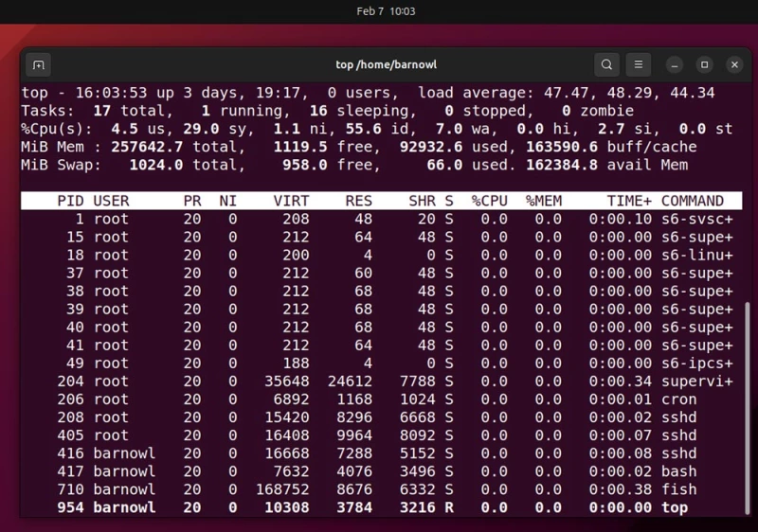Viewport: 758px width, 532px height.
Task: Click the s6-ipcs+ command entry
Action: [x=697, y=364]
